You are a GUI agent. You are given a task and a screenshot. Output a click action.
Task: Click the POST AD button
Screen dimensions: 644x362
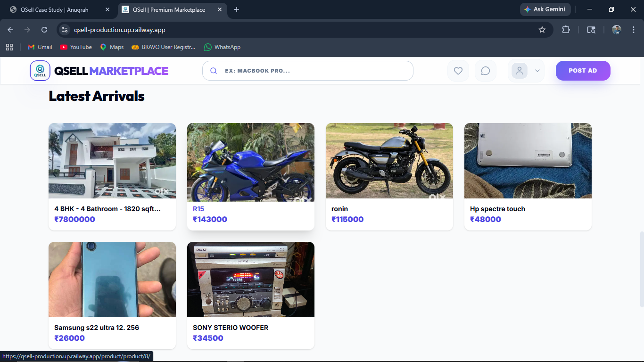click(583, 71)
